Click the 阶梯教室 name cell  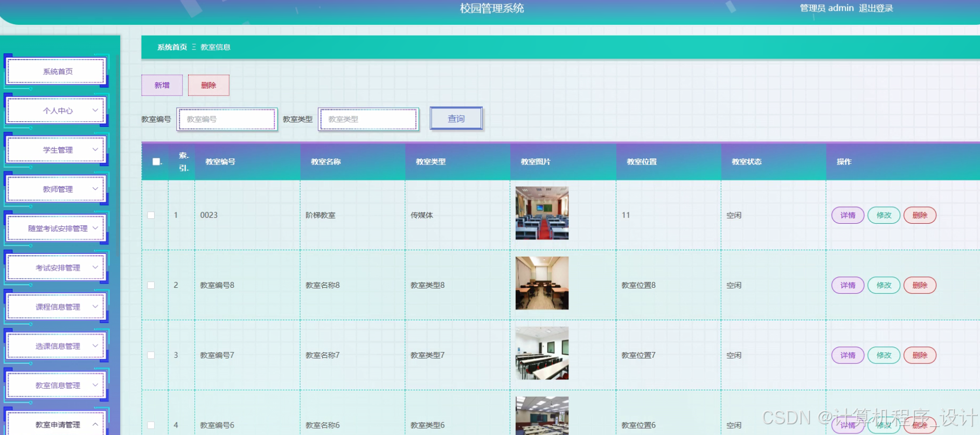point(321,215)
